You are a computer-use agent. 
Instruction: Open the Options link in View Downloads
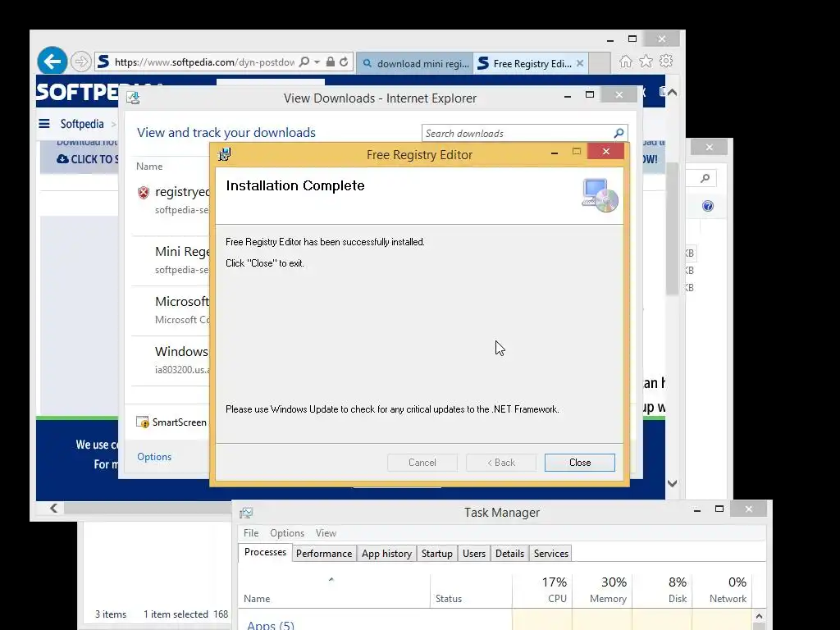tap(154, 456)
